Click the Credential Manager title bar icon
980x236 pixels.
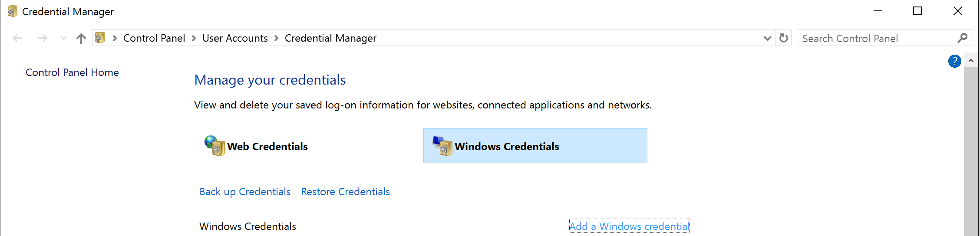click(12, 11)
